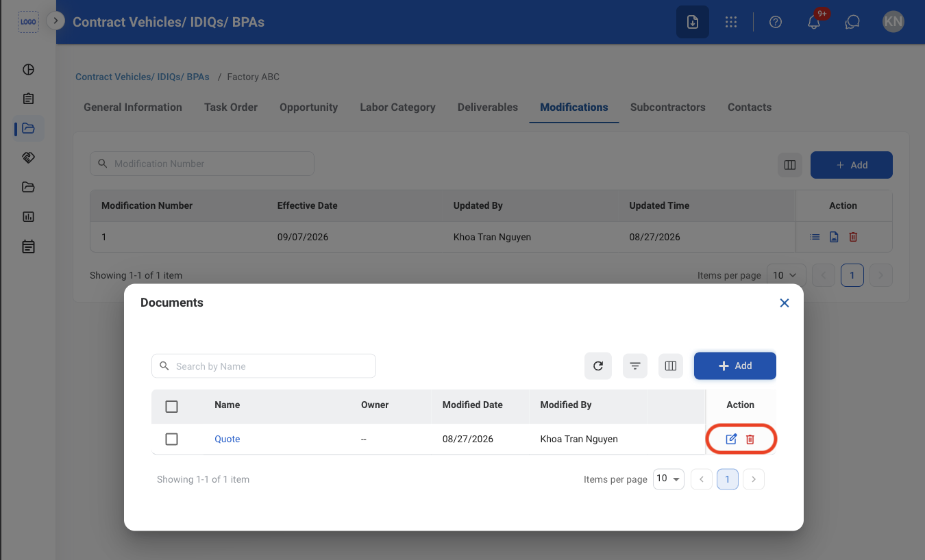Open Documents column settings icon
This screenshot has height=560, width=925.
click(671, 366)
